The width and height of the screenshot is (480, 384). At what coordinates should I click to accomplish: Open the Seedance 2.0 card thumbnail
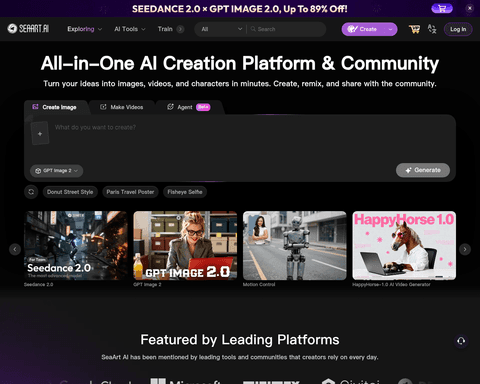pyautogui.click(x=76, y=245)
